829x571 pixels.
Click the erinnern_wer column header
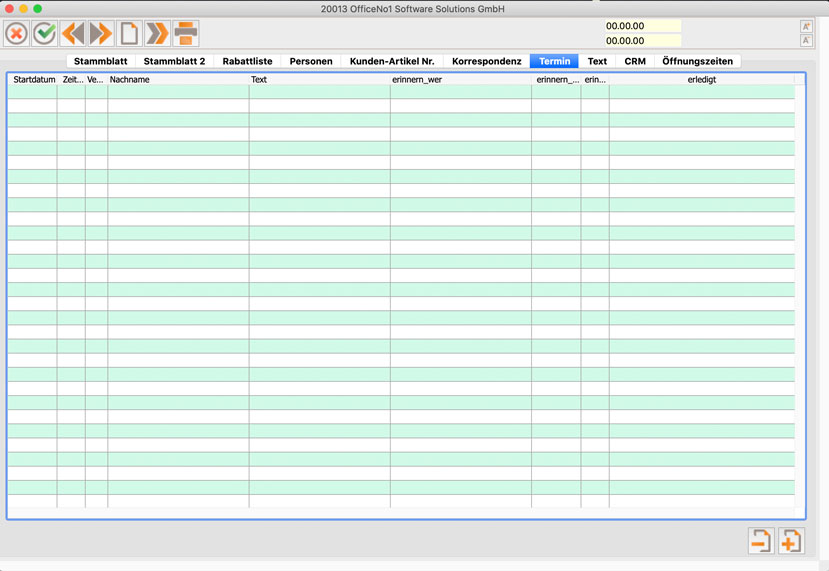click(460, 79)
